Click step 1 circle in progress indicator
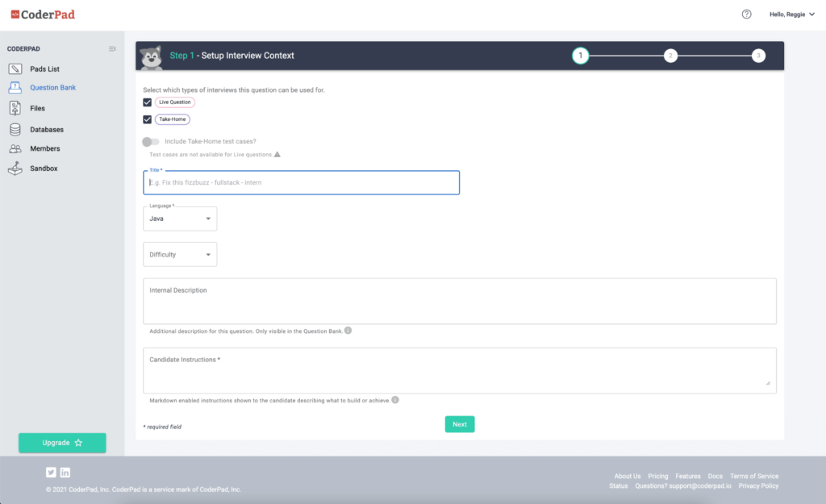This screenshot has height=504, width=826. tap(581, 56)
